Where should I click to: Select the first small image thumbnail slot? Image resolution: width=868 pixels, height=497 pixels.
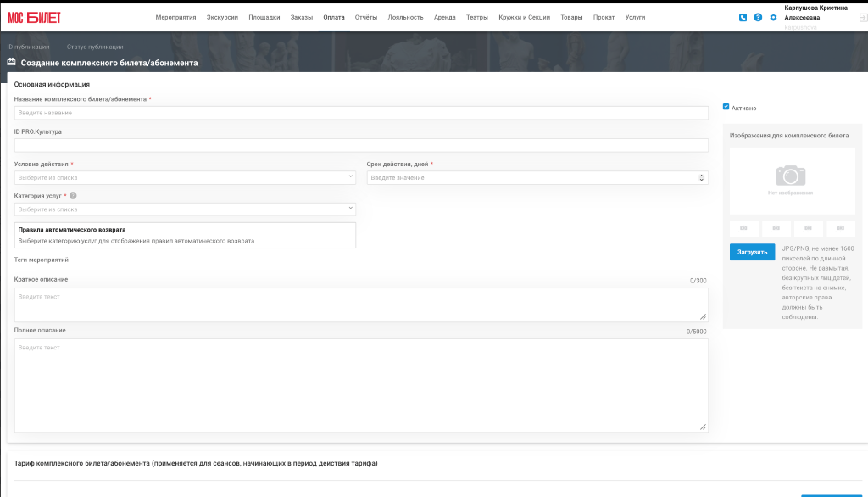[743, 228]
